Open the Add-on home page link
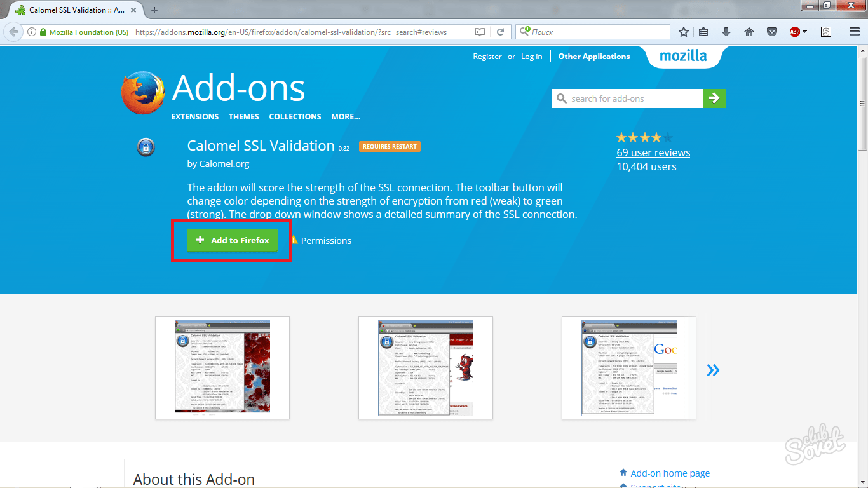The width and height of the screenshot is (868, 488). click(670, 473)
